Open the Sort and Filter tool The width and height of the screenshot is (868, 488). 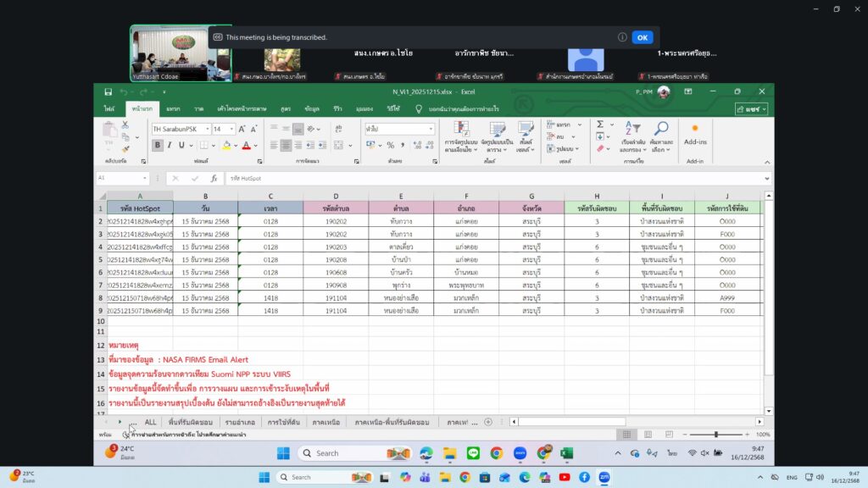click(x=632, y=134)
